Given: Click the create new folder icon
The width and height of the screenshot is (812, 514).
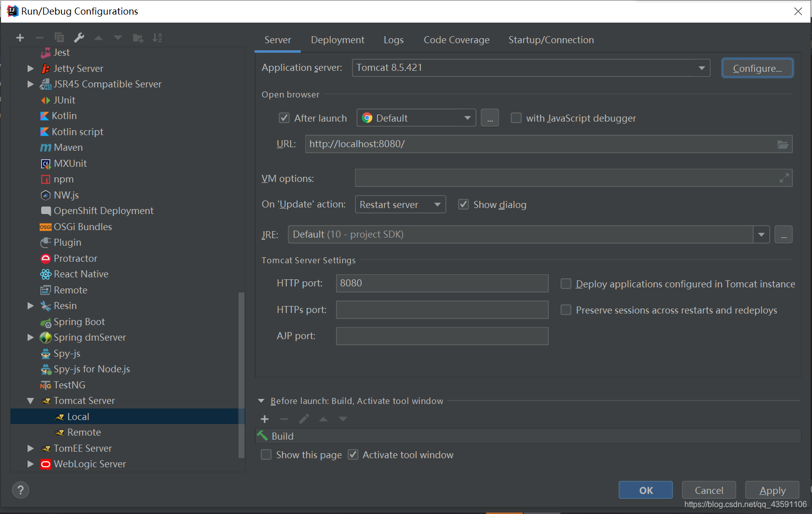Looking at the screenshot, I should (138, 38).
